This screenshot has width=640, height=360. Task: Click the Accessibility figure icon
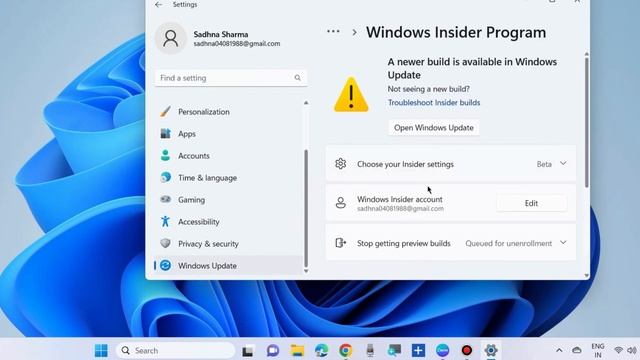[x=165, y=221]
